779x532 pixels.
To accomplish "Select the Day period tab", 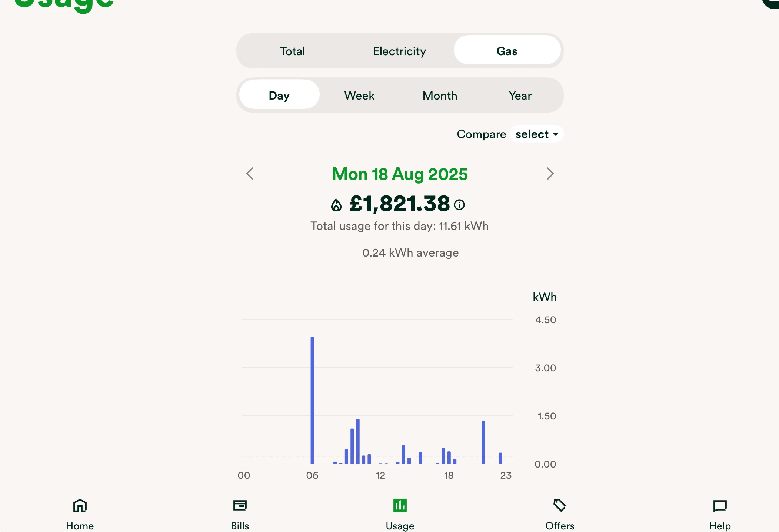I will click(279, 96).
